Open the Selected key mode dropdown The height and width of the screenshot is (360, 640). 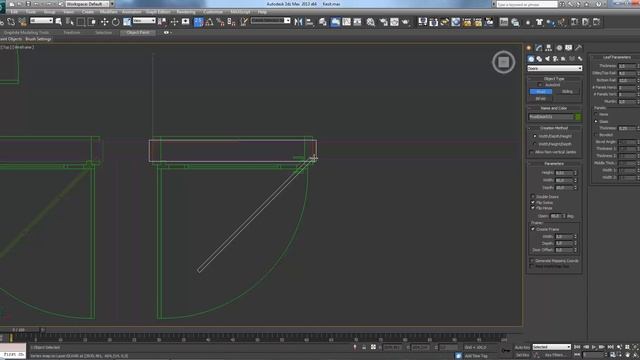(x=551, y=347)
